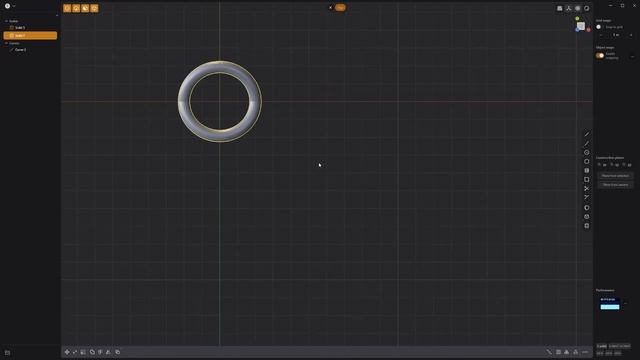This screenshot has height=360, width=640.
Task: Decrease the grid size with minus
Action: point(600,35)
